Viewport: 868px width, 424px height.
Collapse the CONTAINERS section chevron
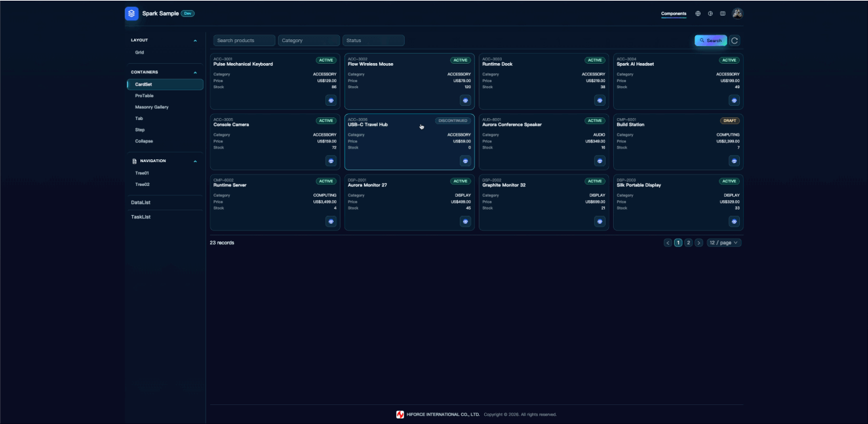coord(195,73)
